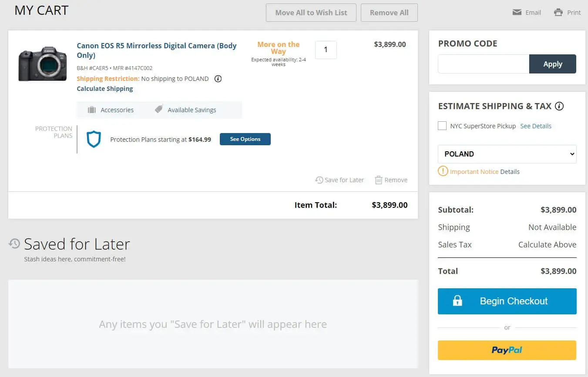Click the Important Notice warning icon
The height and width of the screenshot is (377, 588).
pyautogui.click(x=443, y=171)
